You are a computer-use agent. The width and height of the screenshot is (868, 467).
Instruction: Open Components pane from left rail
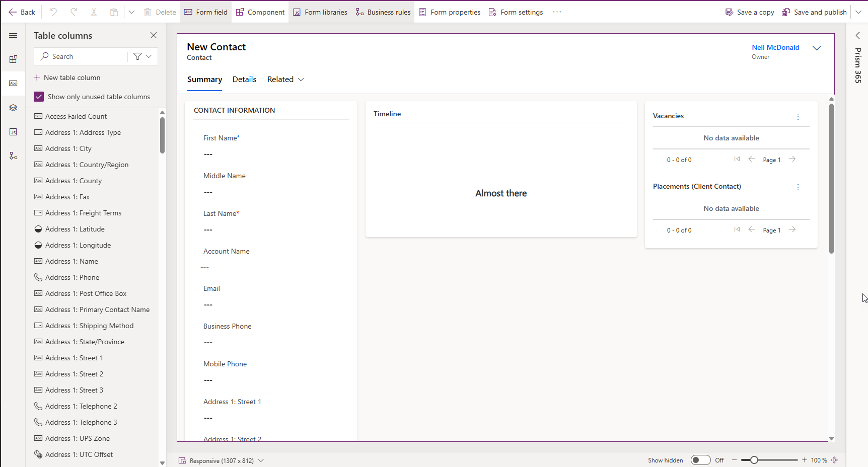pyautogui.click(x=13, y=59)
